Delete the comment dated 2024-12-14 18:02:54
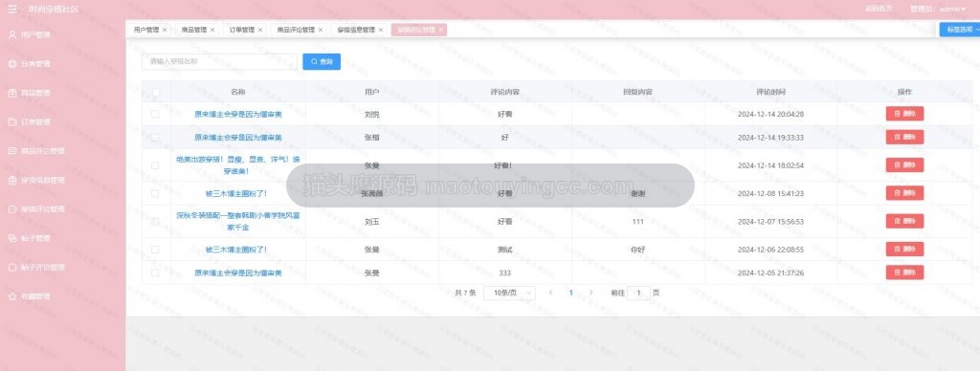The image size is (980, 371). [x=904, y=165]
